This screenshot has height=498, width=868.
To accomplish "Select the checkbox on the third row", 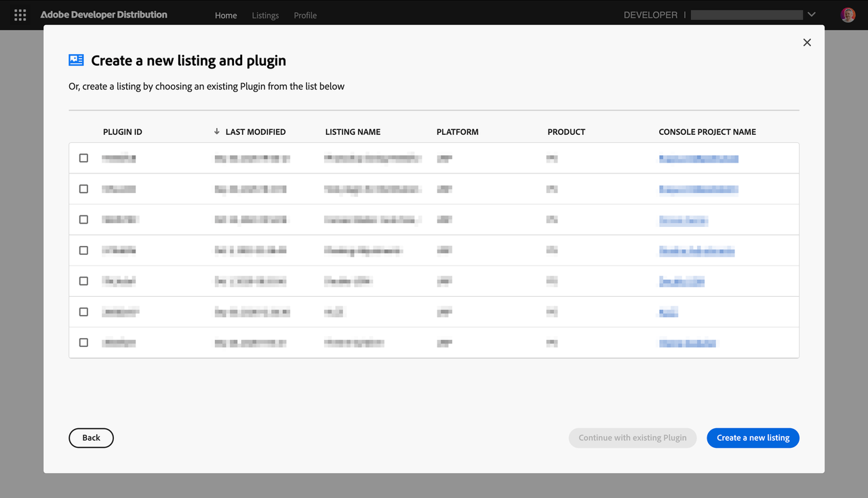I will pos(83,220).
